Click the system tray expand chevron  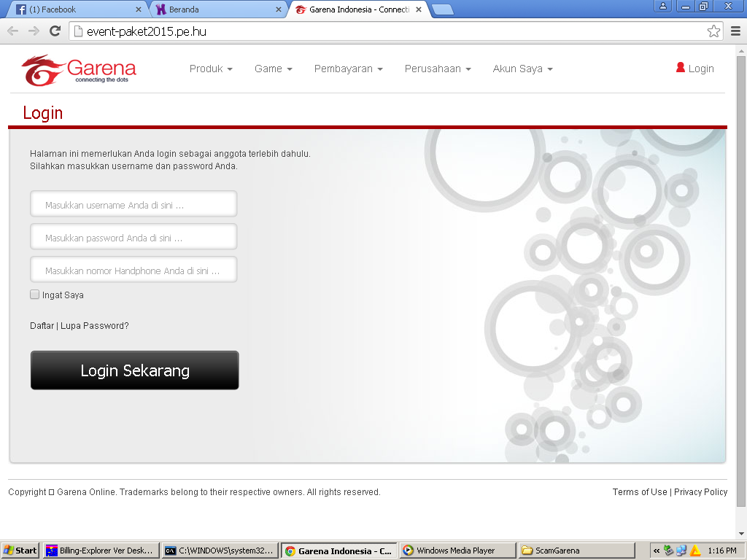coord(656,551)
